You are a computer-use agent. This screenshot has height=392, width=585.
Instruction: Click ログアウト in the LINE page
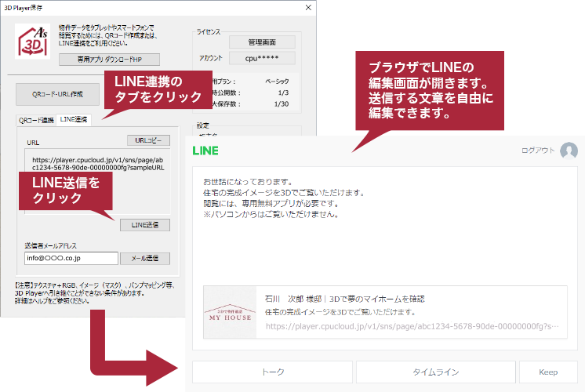pos(538,151)
